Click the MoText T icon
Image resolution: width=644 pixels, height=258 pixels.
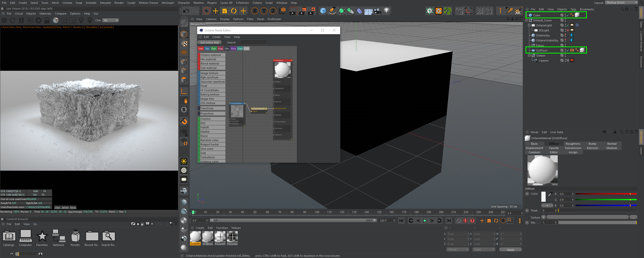tap(500, 11)
